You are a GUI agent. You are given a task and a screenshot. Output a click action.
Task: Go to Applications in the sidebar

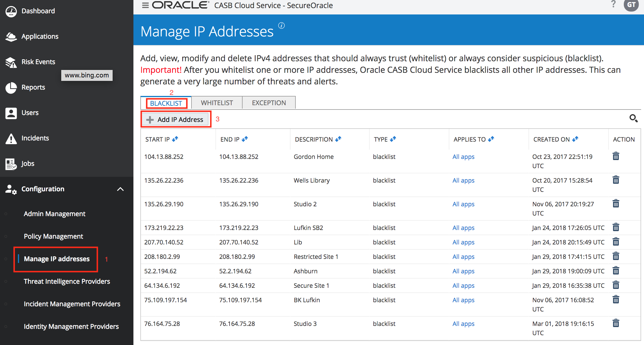[40, 36]
